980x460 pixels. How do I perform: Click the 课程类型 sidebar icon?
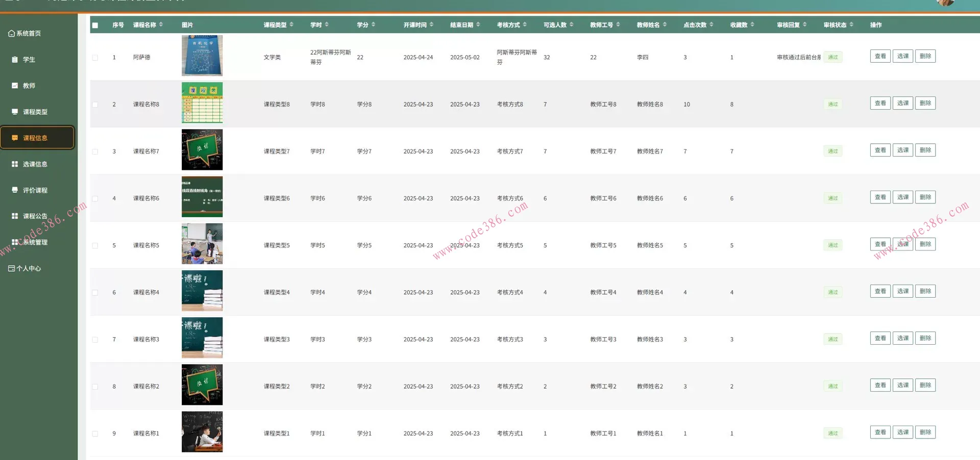click(x=15, y=112)
